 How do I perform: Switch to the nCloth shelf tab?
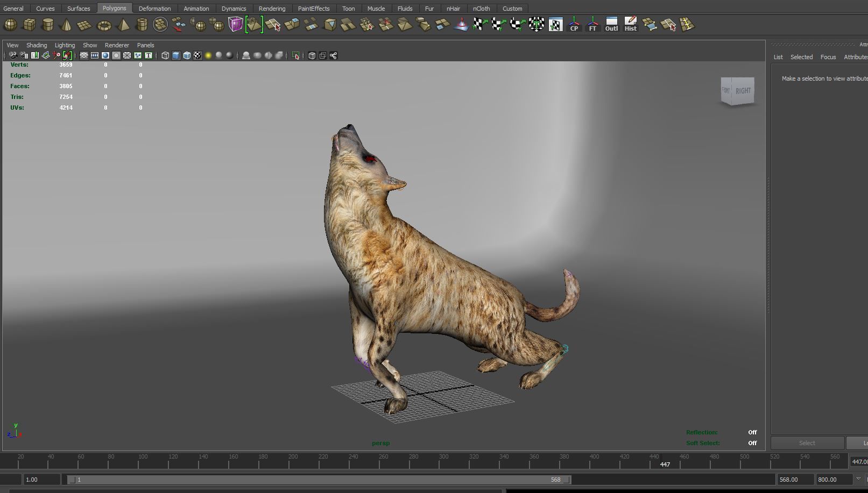point(481,9)
